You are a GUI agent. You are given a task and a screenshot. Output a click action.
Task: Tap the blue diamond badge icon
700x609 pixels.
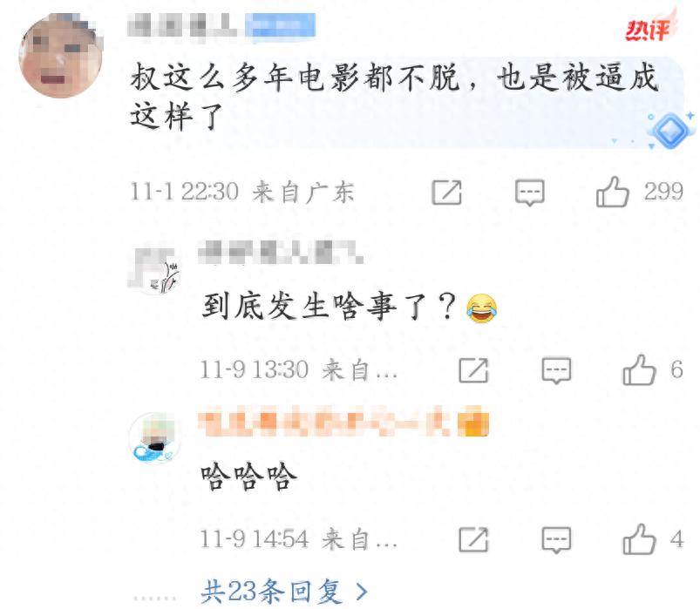pos(670,130)
